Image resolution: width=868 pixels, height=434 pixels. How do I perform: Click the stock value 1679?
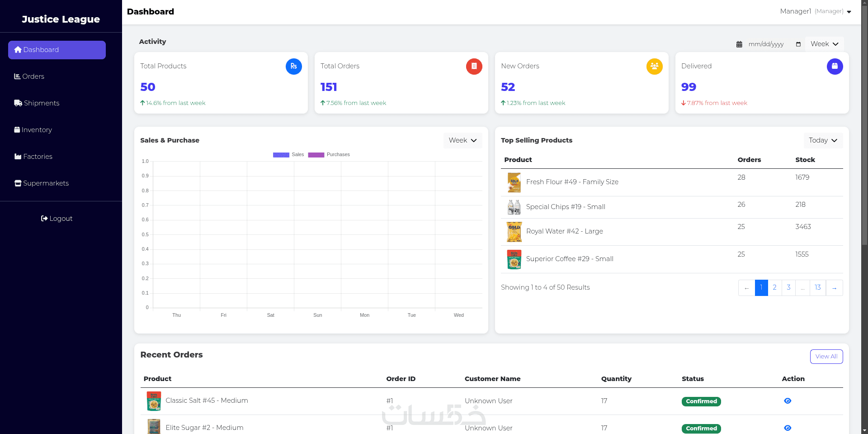[802, 177]
